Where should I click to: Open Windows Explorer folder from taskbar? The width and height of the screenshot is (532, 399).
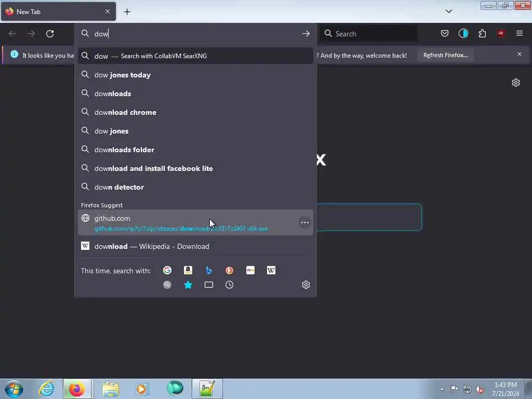[111, 389]
